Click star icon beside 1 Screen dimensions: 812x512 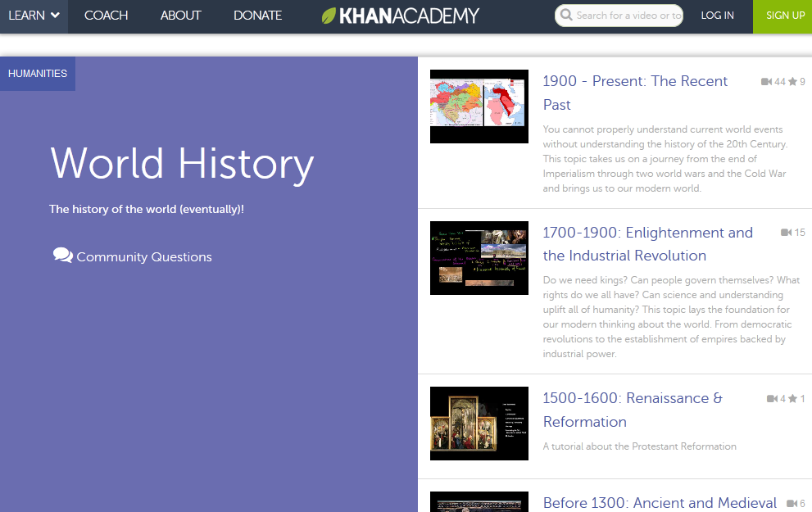[x=792, y=398]
